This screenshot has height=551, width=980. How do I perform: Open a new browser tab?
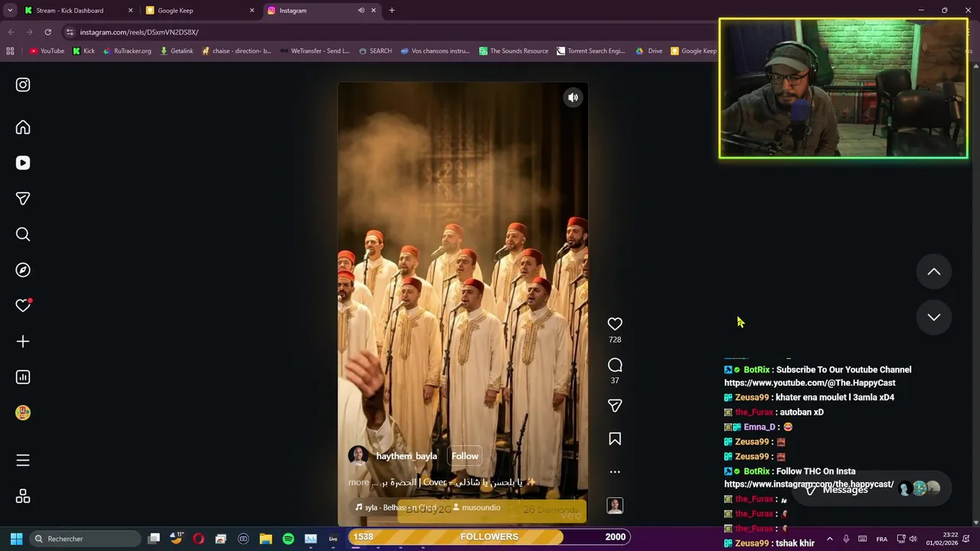[392, 11]
